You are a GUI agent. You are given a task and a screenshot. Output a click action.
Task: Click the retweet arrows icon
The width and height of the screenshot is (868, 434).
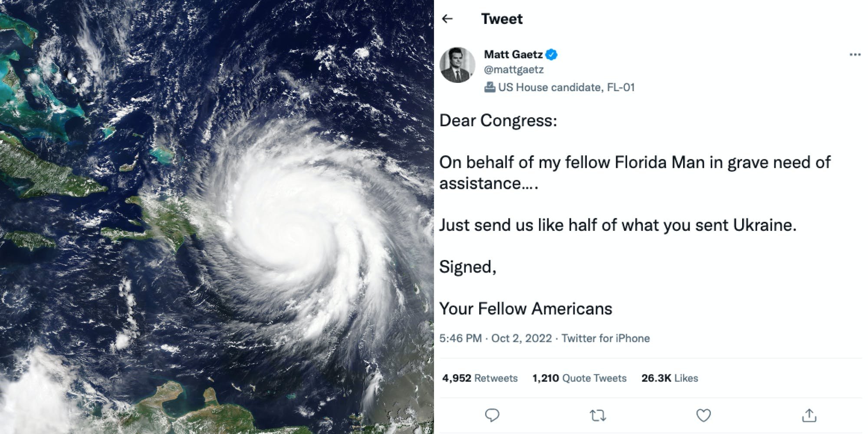click(x=598, y=415)
